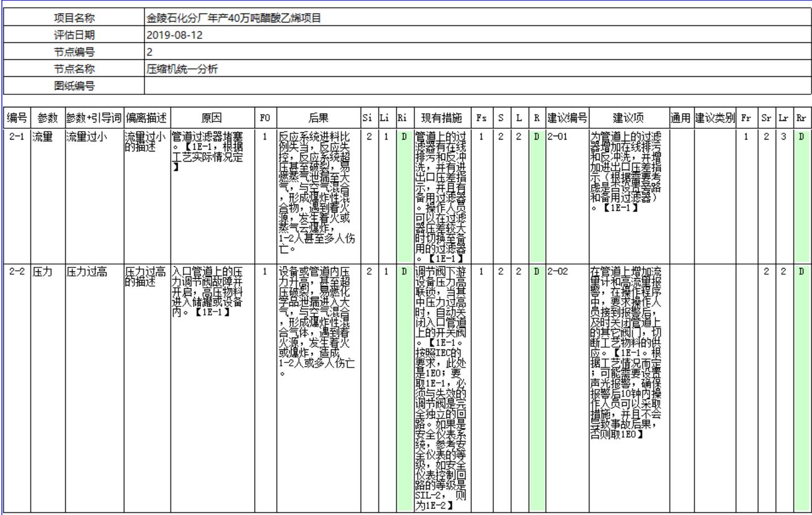The height and width of the screenshot is (515, 812).
Task: Click consequence cell starting 设备或管道内压力升高
Action: pos(319,388)
